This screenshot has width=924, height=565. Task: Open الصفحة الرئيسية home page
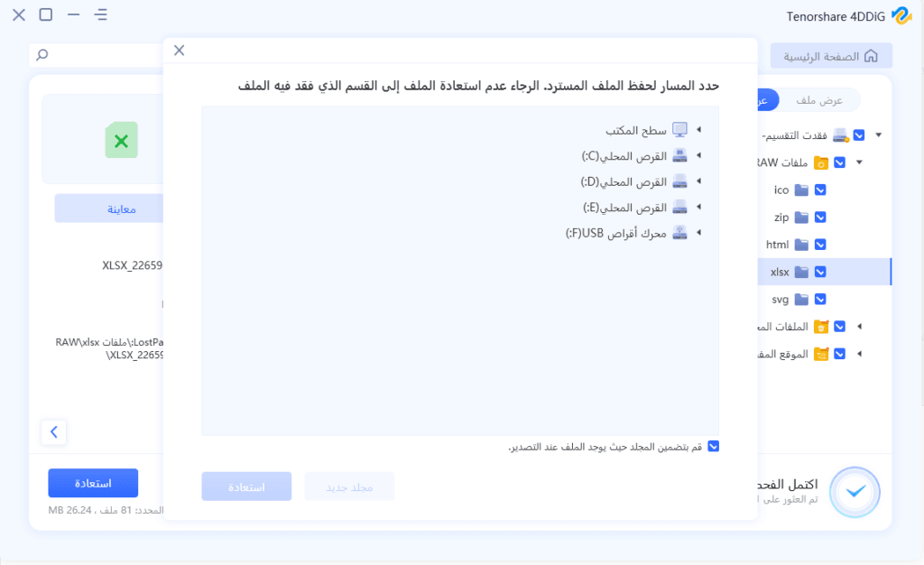(x=831, y=55)
